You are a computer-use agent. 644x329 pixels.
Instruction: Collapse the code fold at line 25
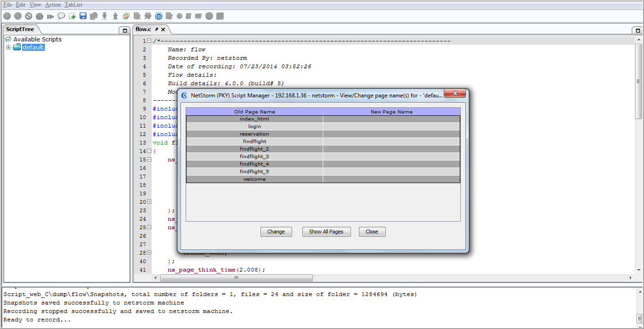click(149, 227)
